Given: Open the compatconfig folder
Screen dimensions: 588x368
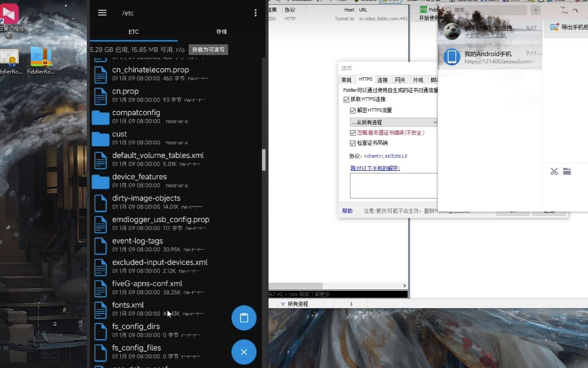Looking at the screenshot, I should tap(101, 117).
